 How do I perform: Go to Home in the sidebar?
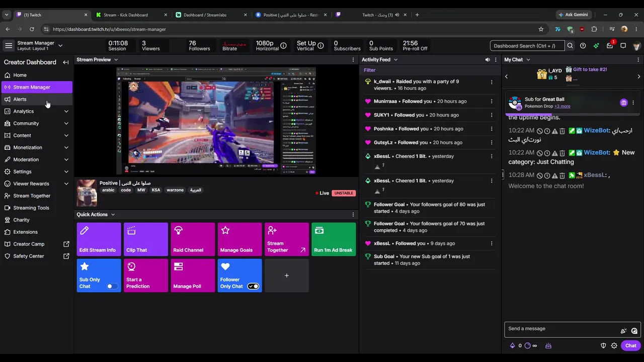[x=36, y=75]
